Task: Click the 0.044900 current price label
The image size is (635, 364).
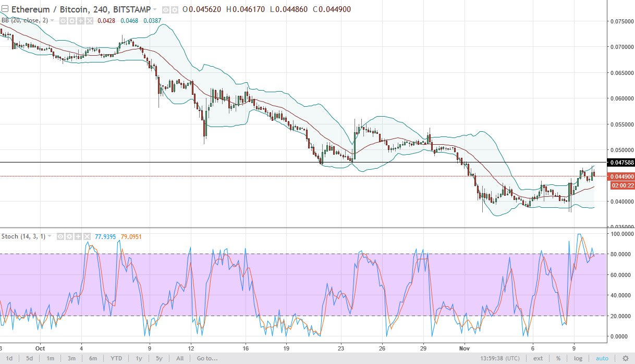Action: 621,177
